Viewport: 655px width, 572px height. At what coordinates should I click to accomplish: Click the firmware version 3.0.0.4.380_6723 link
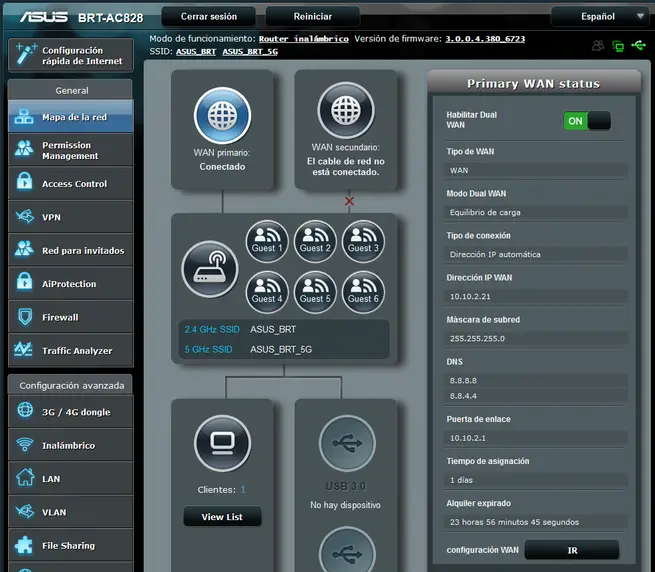484,38
